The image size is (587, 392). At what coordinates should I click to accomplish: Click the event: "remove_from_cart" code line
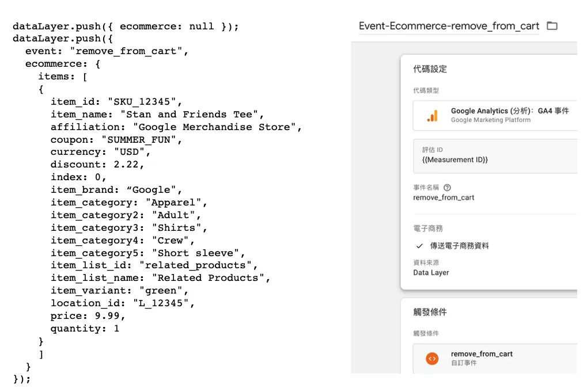tap(107, 51)
